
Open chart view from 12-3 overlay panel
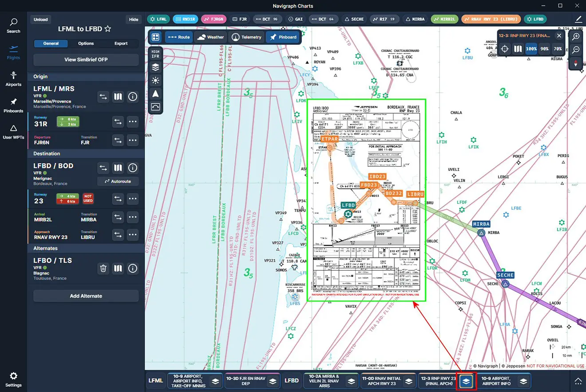click(x=518, y=49)
